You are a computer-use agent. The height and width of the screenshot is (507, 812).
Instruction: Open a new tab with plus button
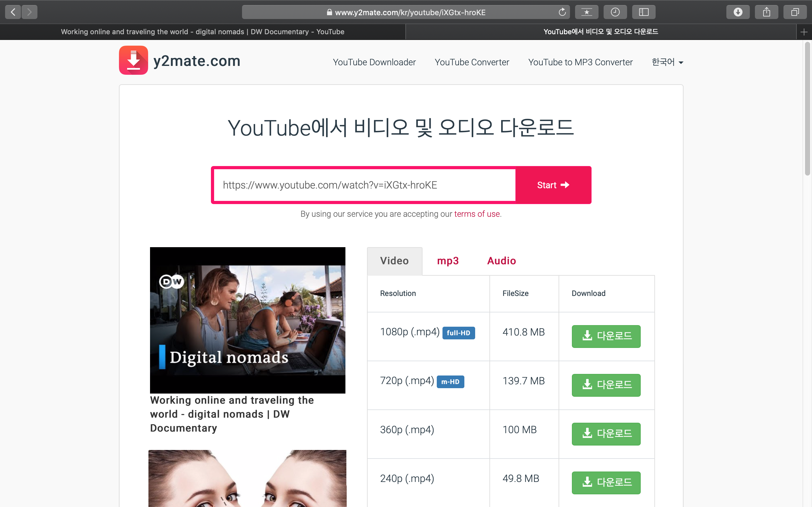(804, 32)
